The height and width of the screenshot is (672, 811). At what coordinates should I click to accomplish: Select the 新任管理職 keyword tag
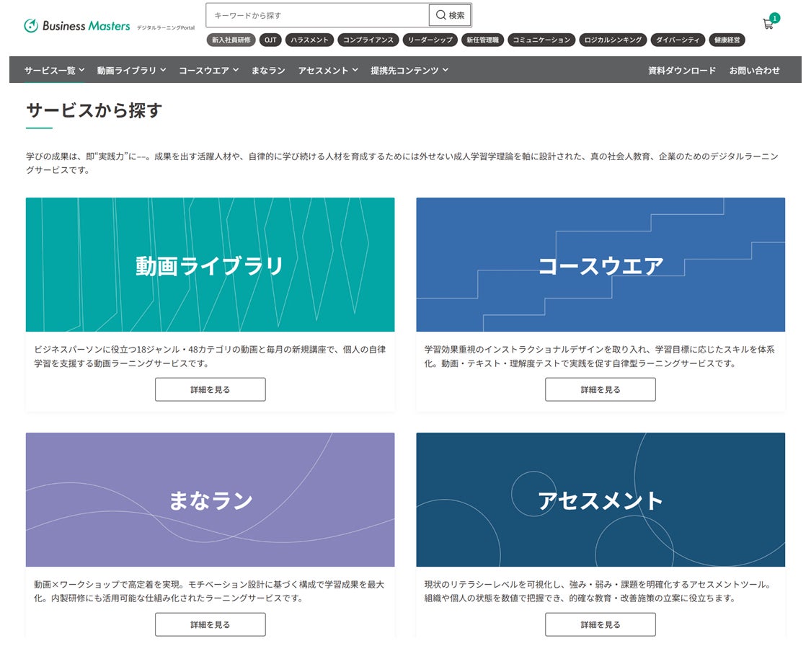point(482,40)
